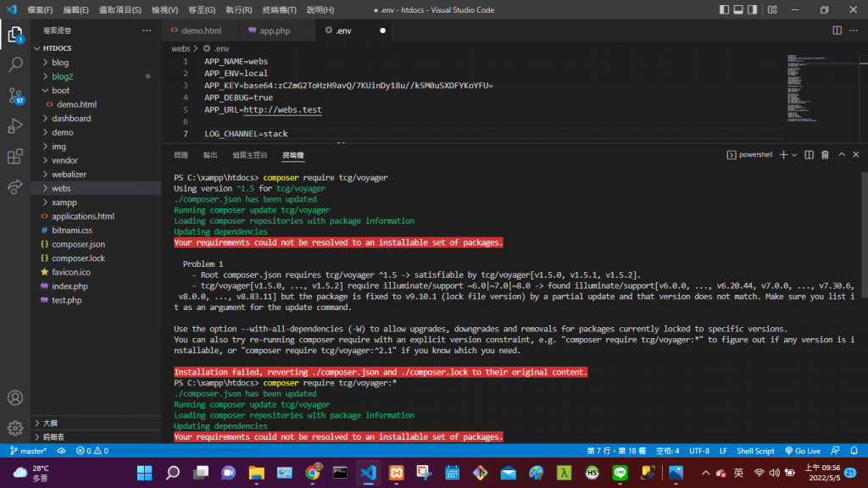868x488 pixels.
Task: Expand the Outline section
Action: 97,423
